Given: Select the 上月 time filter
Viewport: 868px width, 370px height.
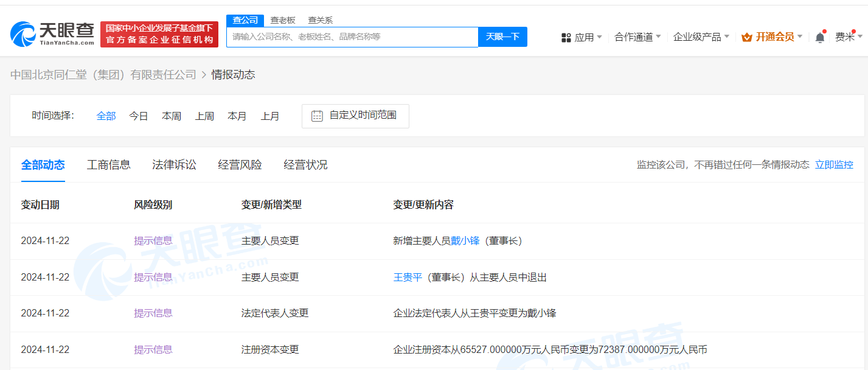Looking at the screenshot, I should (x=270, y=116).
